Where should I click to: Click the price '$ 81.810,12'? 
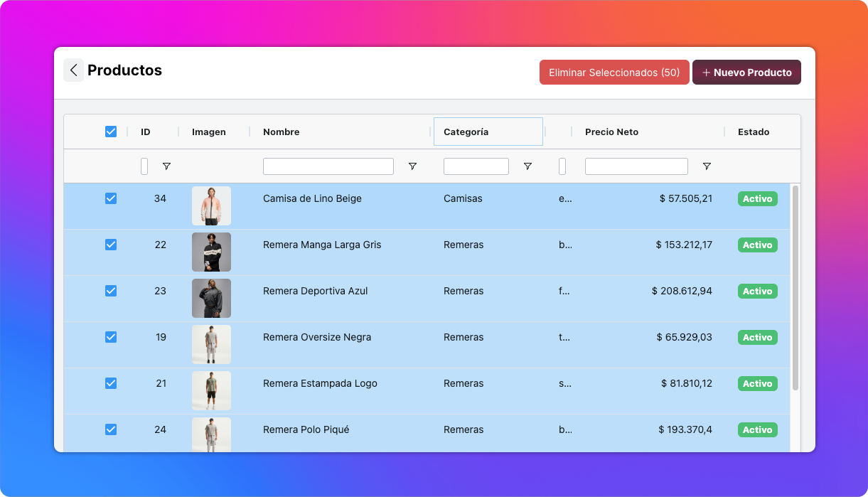pyautogui.click(x=687, y=383)
